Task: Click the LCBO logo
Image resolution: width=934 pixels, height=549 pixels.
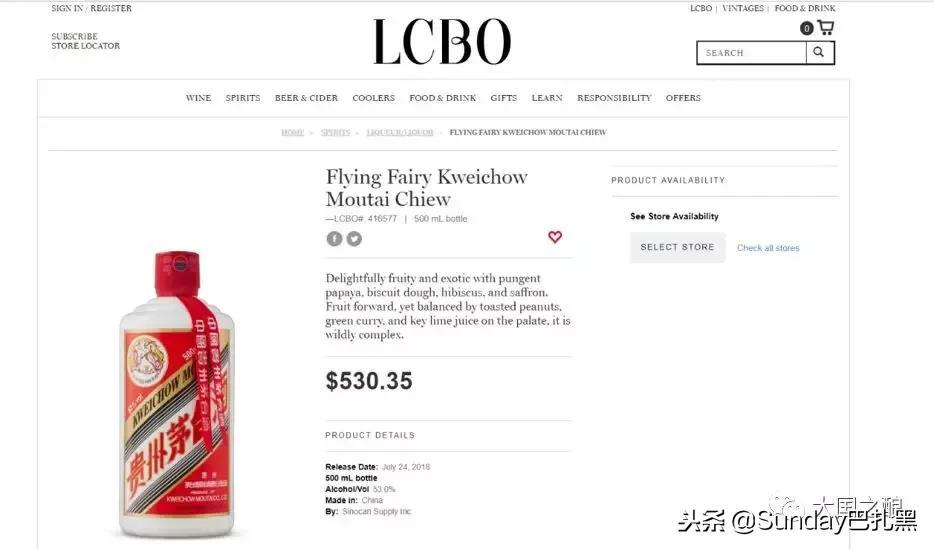Action: [x=442, y=42]
